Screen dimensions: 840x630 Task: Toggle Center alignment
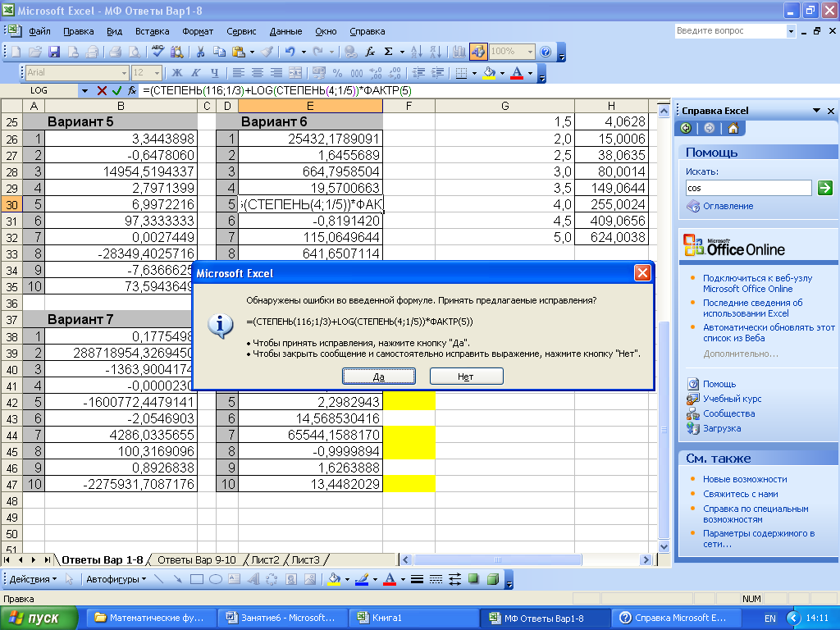point(257,73)
